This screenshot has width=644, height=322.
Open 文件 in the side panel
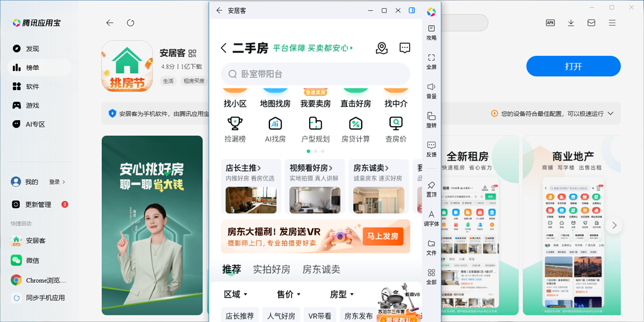[x=431, y=247]
